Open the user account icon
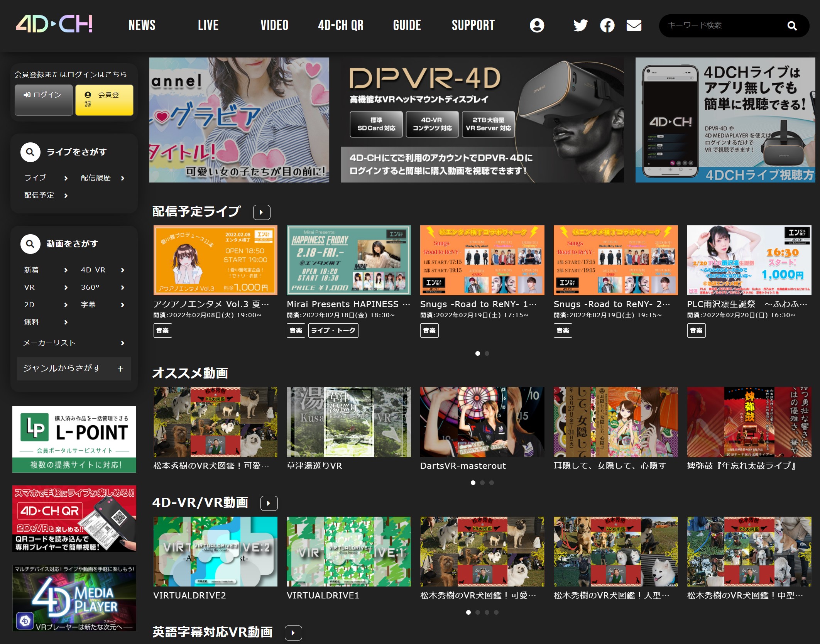The width and height of the screenshot is (820, 644). [x=537, y=25]
